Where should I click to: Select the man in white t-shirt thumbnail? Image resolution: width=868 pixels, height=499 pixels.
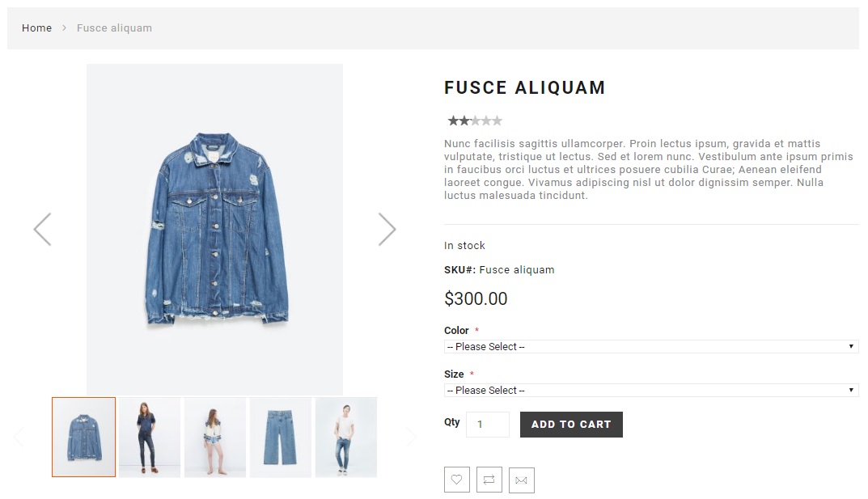click(345, 437)
